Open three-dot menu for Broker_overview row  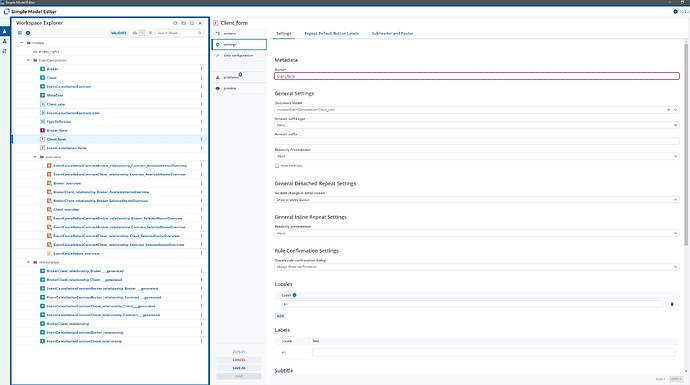click(x=202, y=183)
